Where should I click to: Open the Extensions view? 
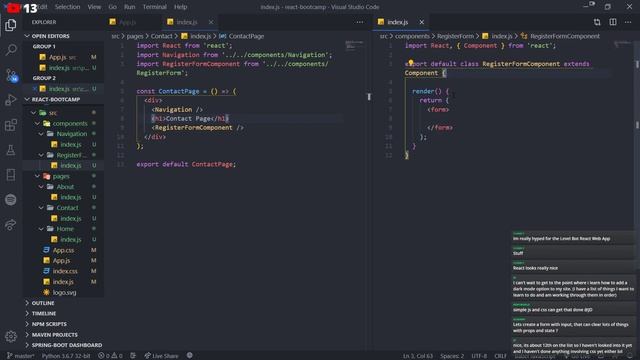point(11,125)
